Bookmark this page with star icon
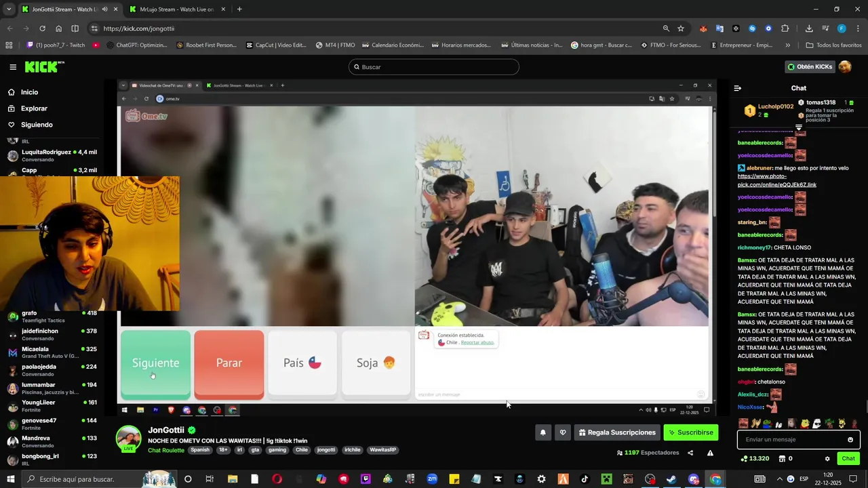Screen dimensions: 868x488 coord(681,28)
